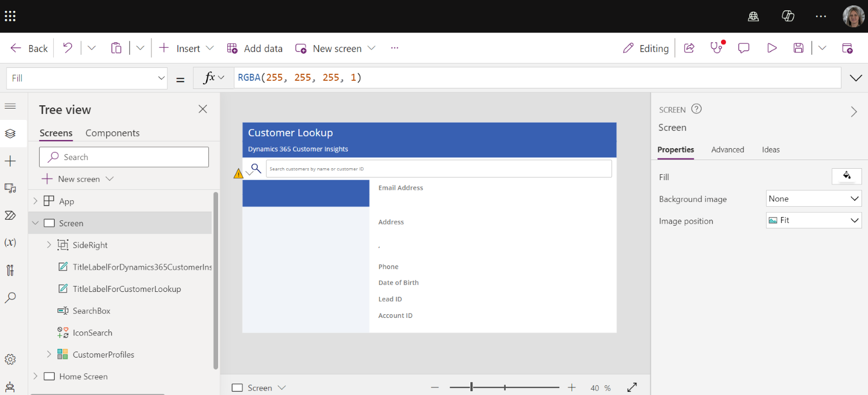The width and height of the screenshot is (868, 395).
Task: Toggle the left hamburger navigation menu
Action: (x=10, y=106)
